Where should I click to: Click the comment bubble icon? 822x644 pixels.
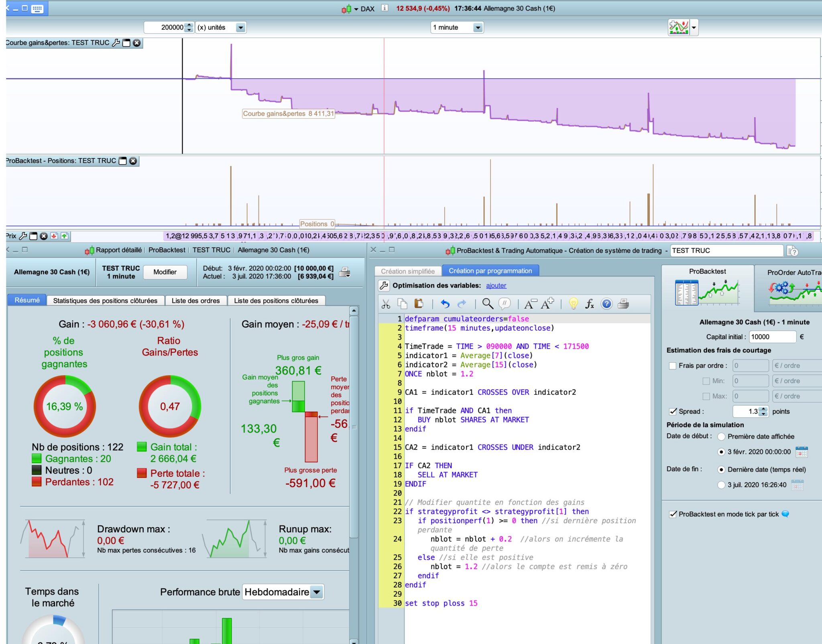pos(504,304)
